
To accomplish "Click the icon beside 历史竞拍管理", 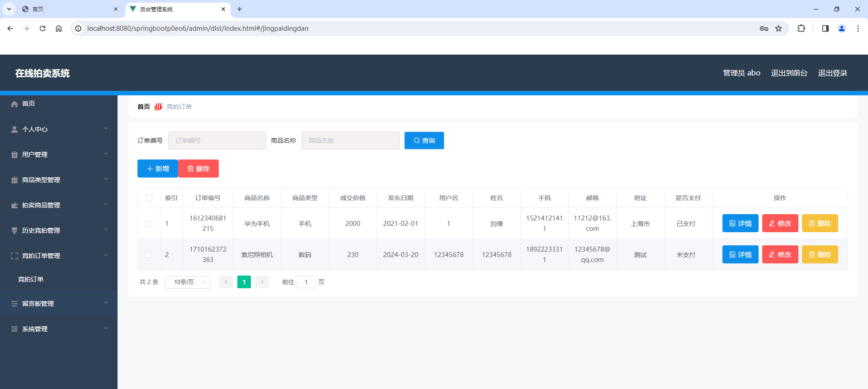I will coord(14,230).
